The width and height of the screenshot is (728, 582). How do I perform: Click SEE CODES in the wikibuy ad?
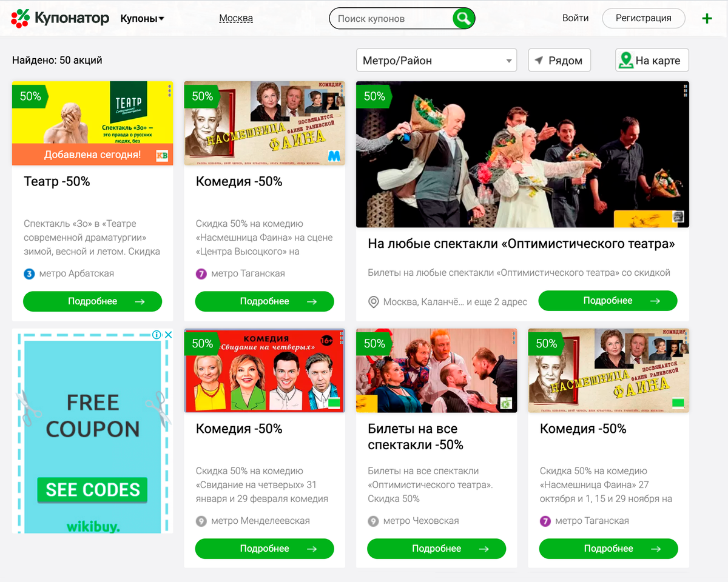point(92,490)
